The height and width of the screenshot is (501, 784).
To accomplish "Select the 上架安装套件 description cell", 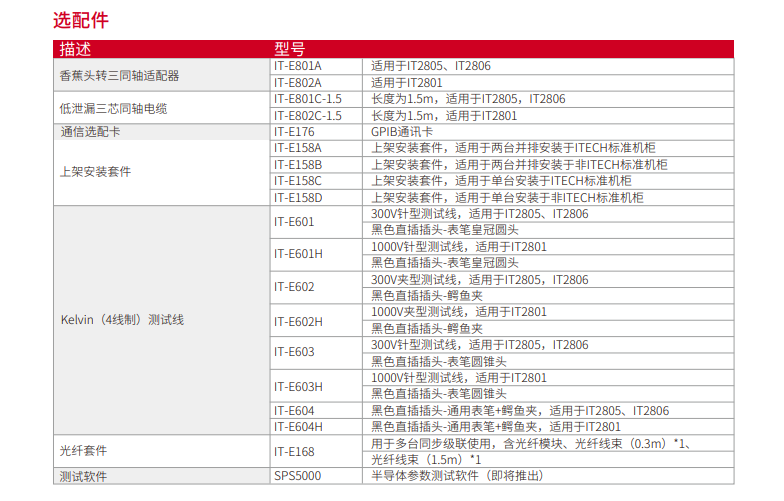I will (162, 172).
